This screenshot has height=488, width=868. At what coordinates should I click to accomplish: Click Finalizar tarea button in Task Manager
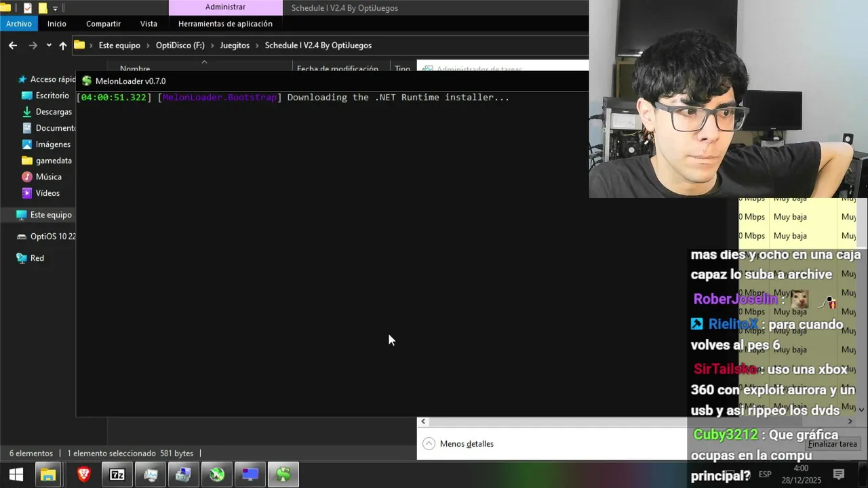(x=832, y=444)
